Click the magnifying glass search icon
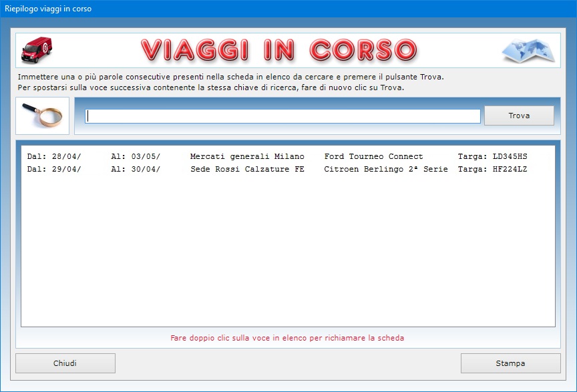Screen dimensions: 577x392 tap(42, 116)
